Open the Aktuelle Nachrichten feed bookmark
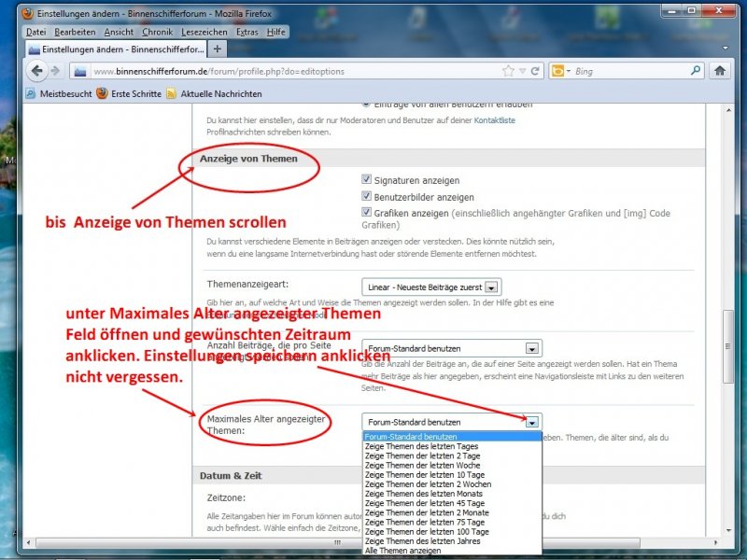747x560 pixels. pyautogui.click(x=213, y=94)
